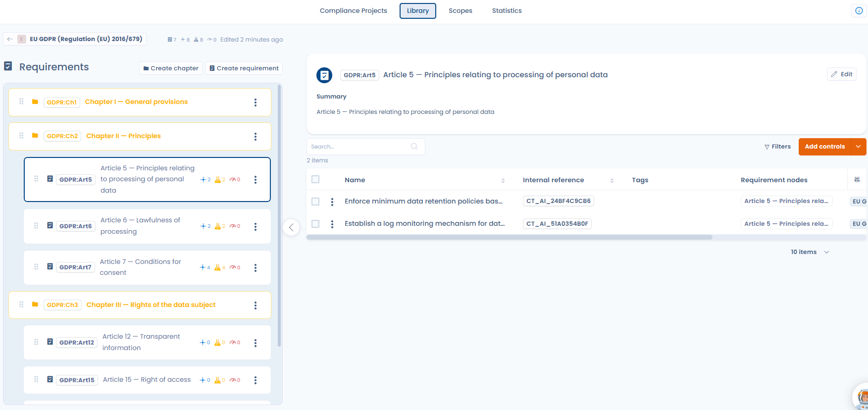The image size is (868, 410).
Task: Open the three-dot menu for Article 5 requirement
Action: click(255, 179)
